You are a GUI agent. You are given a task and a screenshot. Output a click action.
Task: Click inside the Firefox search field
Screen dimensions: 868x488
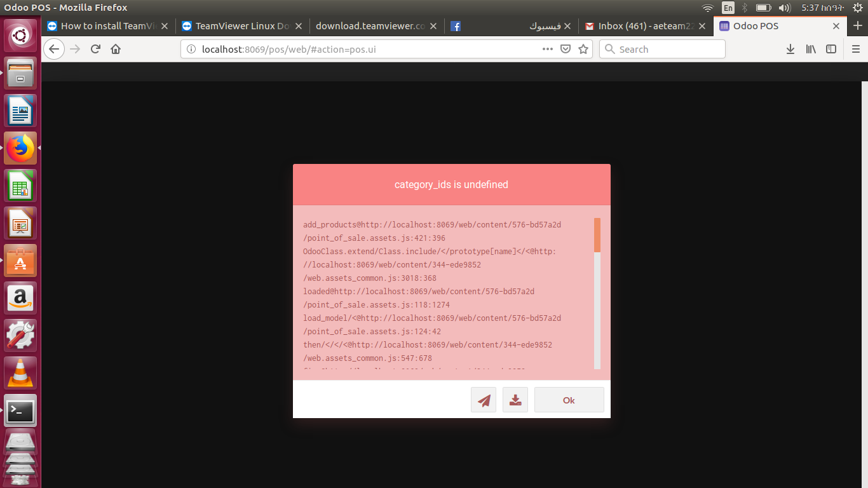pyautogui.click(x=662, y=49)
